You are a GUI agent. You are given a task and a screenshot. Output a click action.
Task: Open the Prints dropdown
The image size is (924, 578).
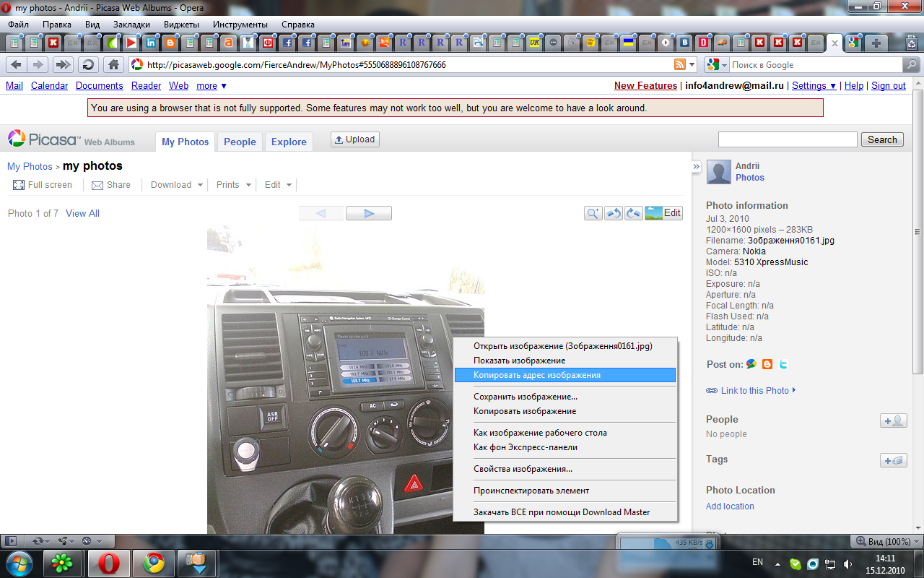234,185
